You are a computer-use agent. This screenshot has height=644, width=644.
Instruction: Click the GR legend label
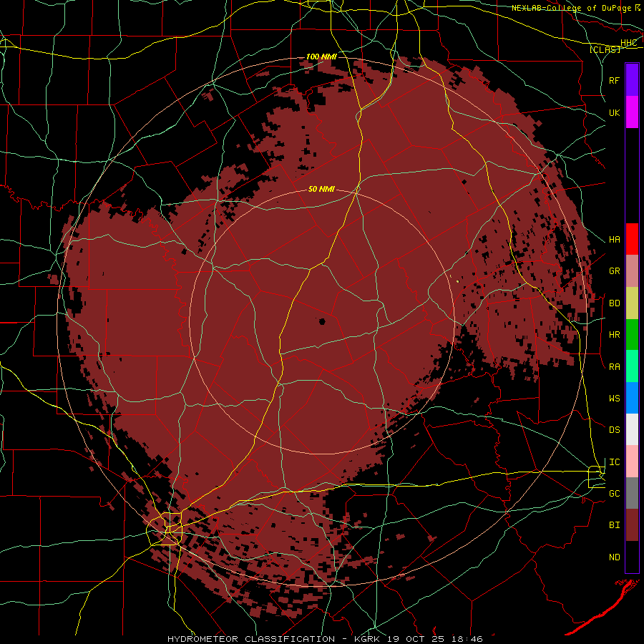(614, 271)
